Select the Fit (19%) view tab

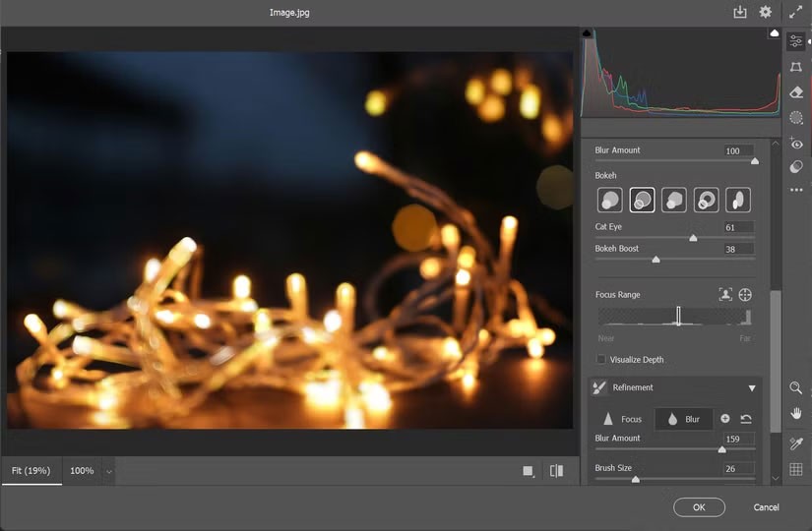[x=31, y=471]
